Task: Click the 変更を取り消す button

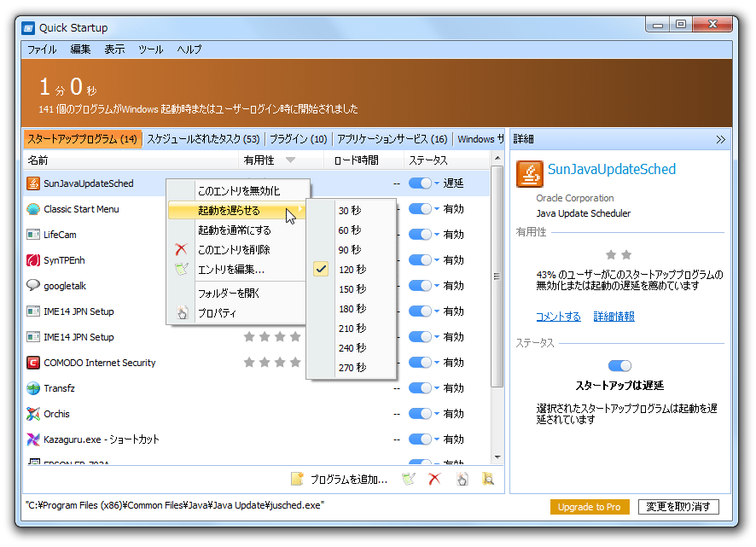Action: point(677,507)
